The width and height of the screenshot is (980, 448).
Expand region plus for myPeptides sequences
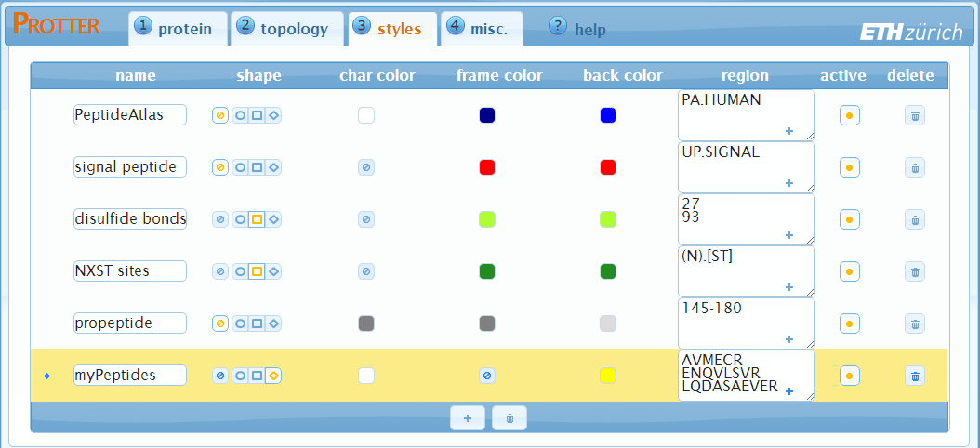789,391
